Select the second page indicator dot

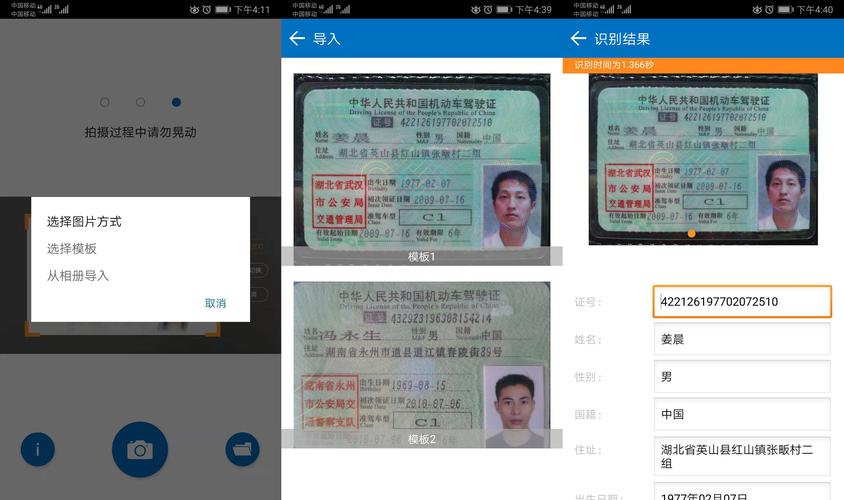140,102
